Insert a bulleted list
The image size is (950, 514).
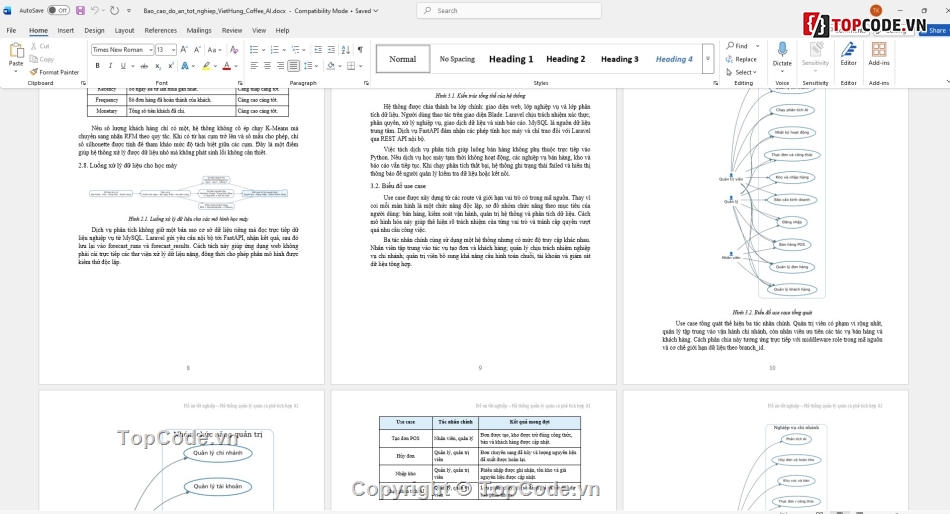click(x=254, y=50)
